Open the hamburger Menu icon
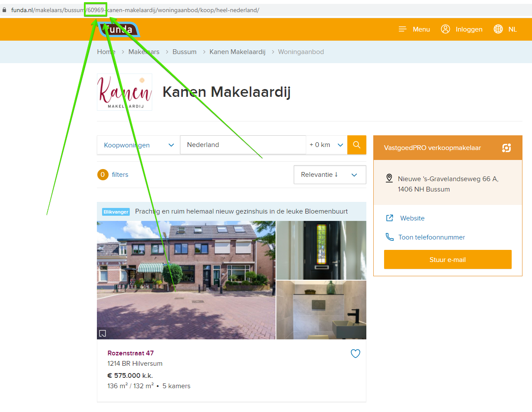Screen dimensions: 532x412 [403, 29]
